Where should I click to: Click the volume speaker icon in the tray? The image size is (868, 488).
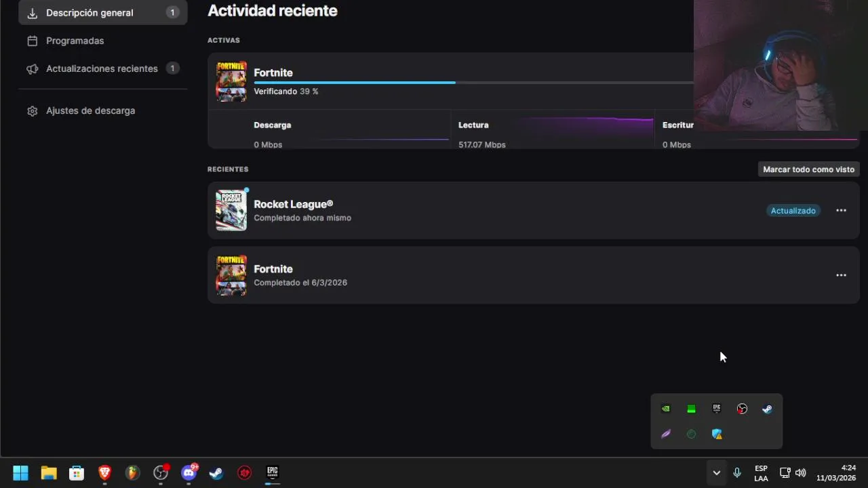tap(800, 473)
